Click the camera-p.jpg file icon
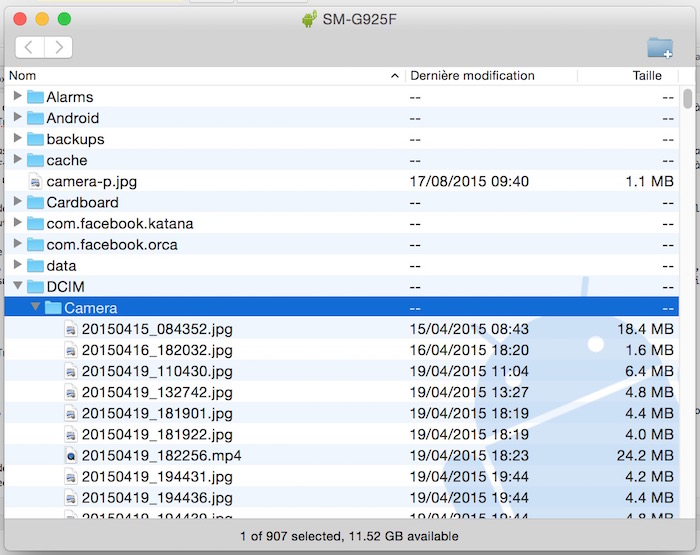This screenshot has height=555, width=700. 35,182
